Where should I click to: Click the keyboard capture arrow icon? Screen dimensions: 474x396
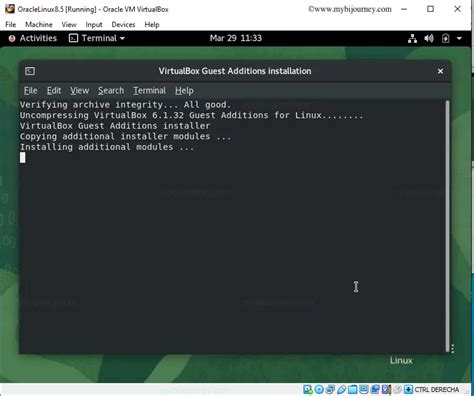click(408, 389)
